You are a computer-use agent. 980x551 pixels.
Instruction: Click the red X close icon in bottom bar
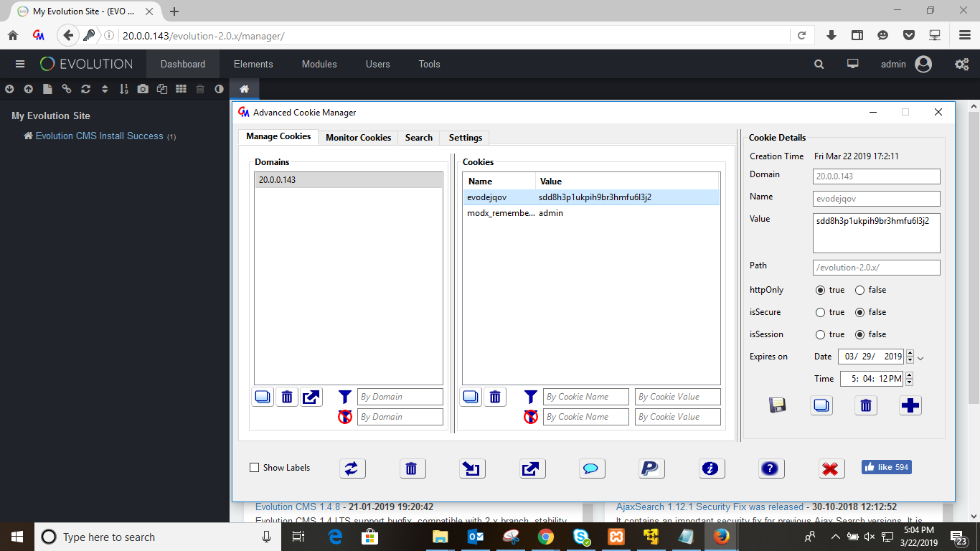tap(831, 468)
